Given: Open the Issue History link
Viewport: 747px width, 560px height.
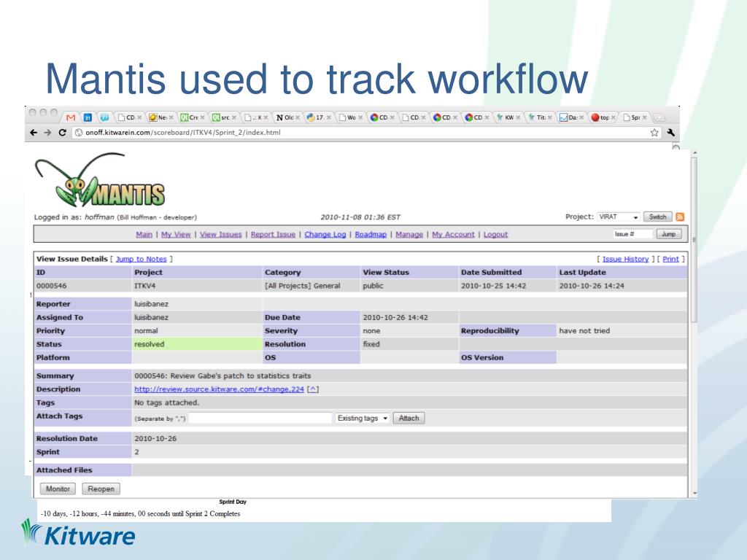Looking at the screenshot, I should 625,259.
